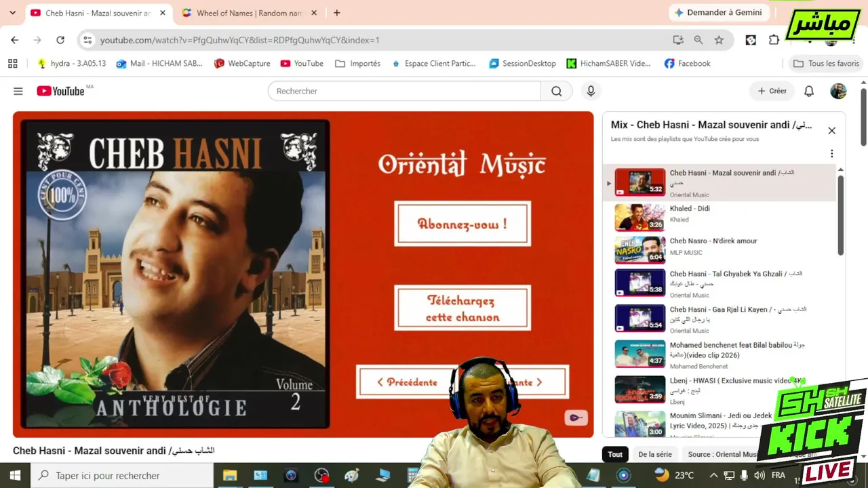Reload the current page

(x=60, y=40)
